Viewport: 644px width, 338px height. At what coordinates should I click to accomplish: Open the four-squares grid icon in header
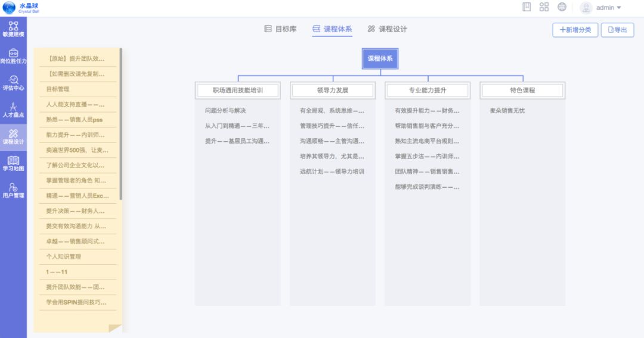(544, 7)
